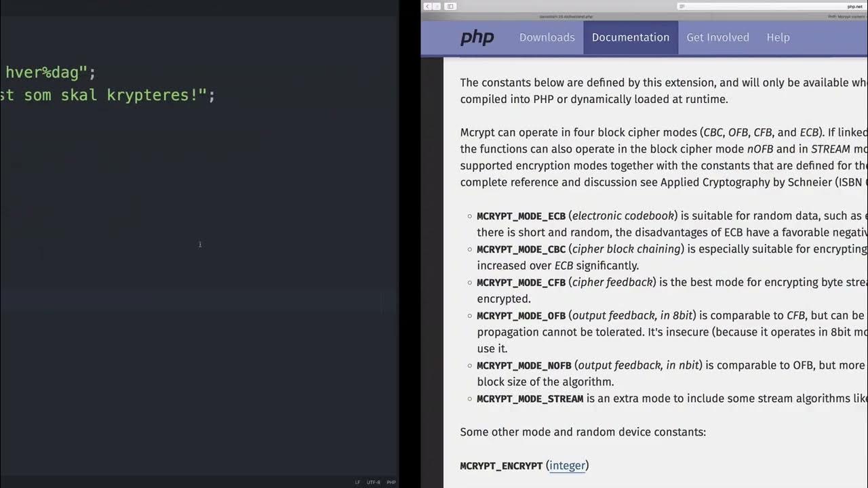Click the forward navigation arrow in Safari
This screenshot has width=868, height=488.
point(437,5)
